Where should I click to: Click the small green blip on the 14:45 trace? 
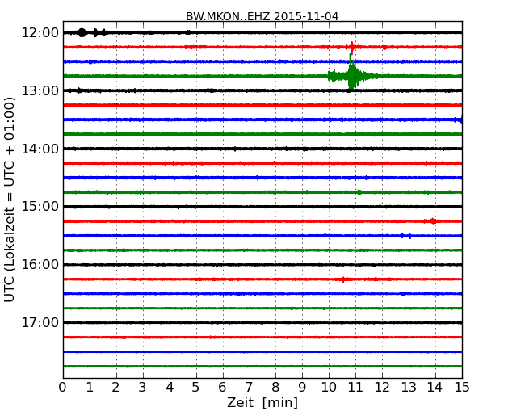pos(359,192)
